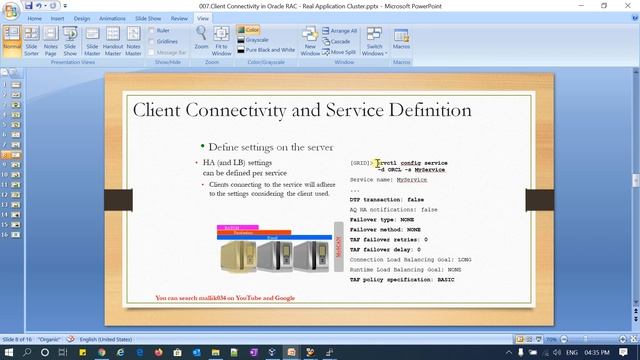Click Slide Show button in status bar
640x360 pixels.
[x=539, y=339]
